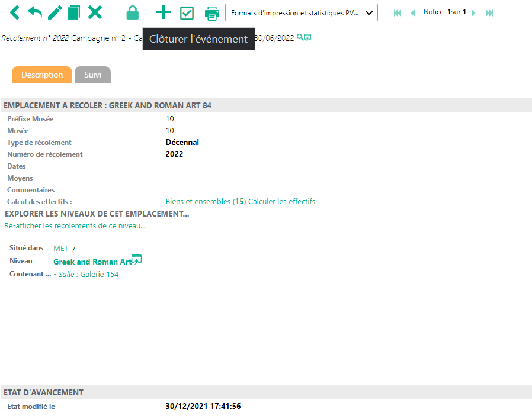This screenshot has height=419, width=532.
Task: Add a new entry with the plus icon
Action: (163, 12)
